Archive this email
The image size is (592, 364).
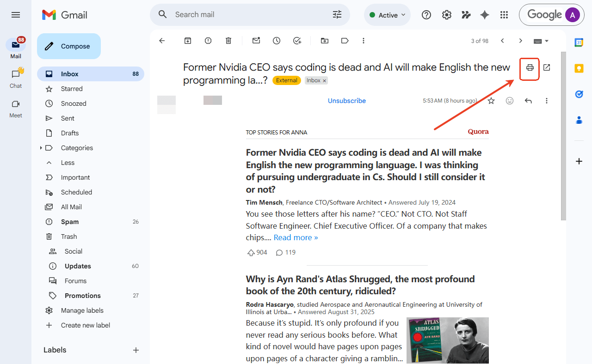[x=188, y=41]
